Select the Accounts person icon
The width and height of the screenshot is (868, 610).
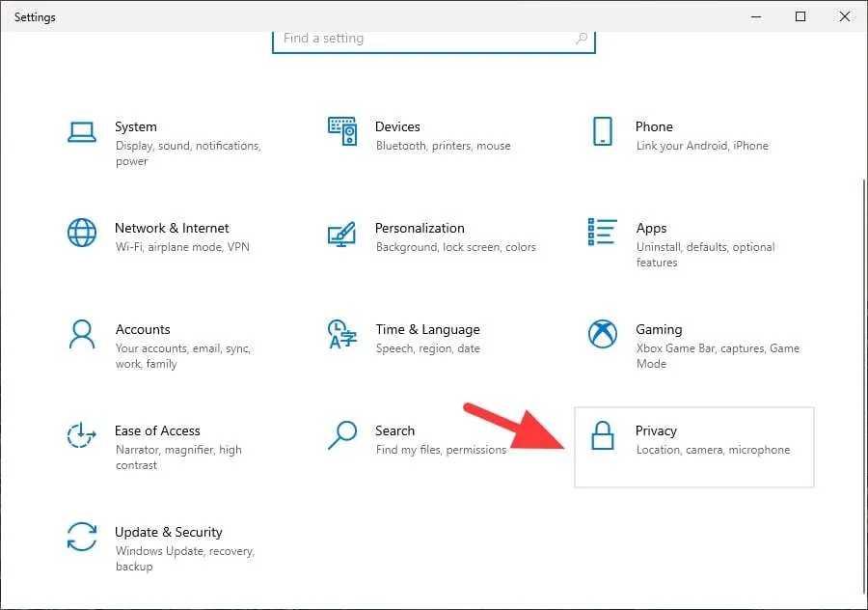(x=82, y=334)
